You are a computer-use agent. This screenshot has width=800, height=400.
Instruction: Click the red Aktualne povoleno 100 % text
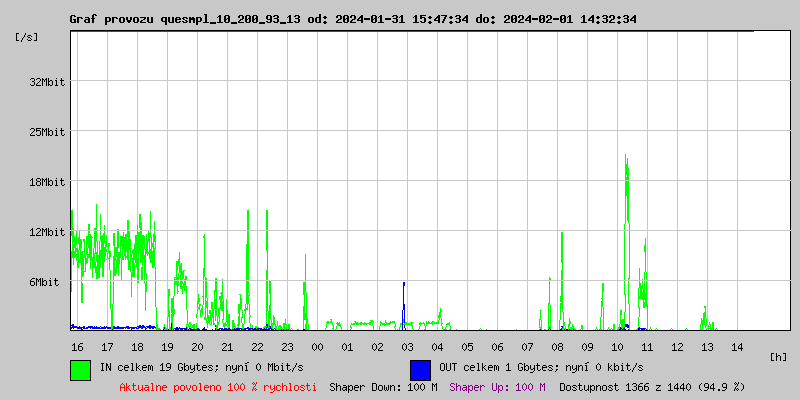click(218, 386)
